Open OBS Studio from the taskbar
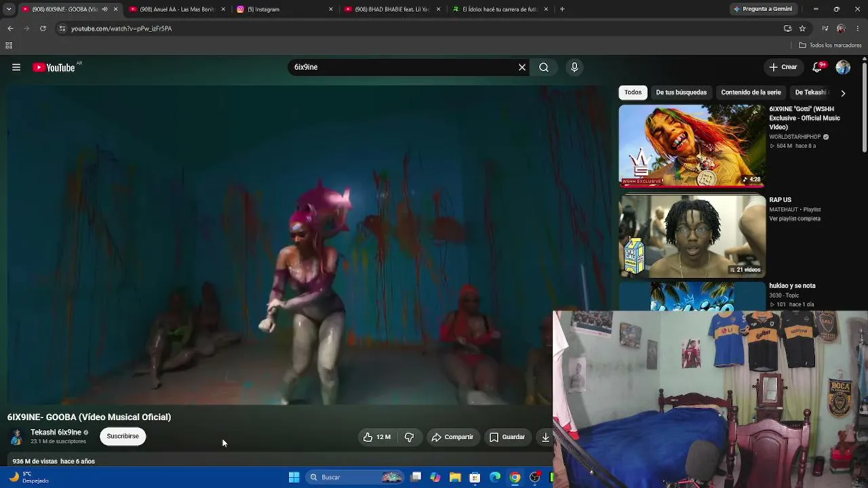The height and width of the screenshot is (488, 868). (x=535, y=477)
